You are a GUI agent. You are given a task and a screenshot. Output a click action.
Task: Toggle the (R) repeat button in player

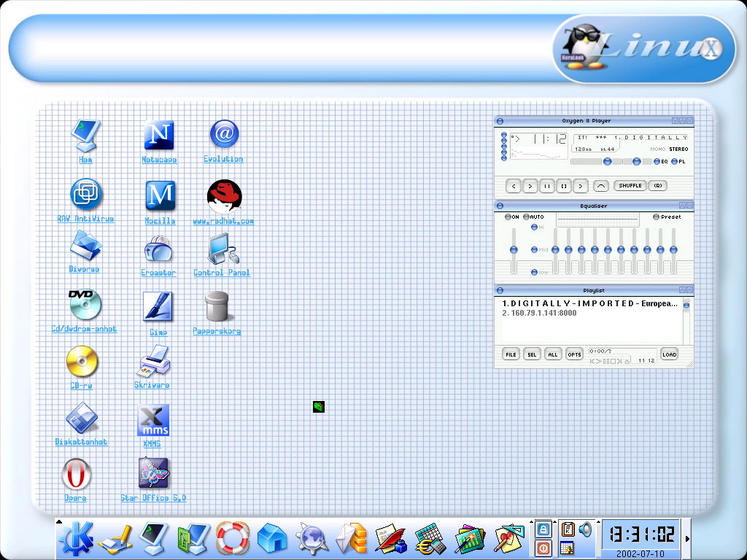tap(658, 186)
